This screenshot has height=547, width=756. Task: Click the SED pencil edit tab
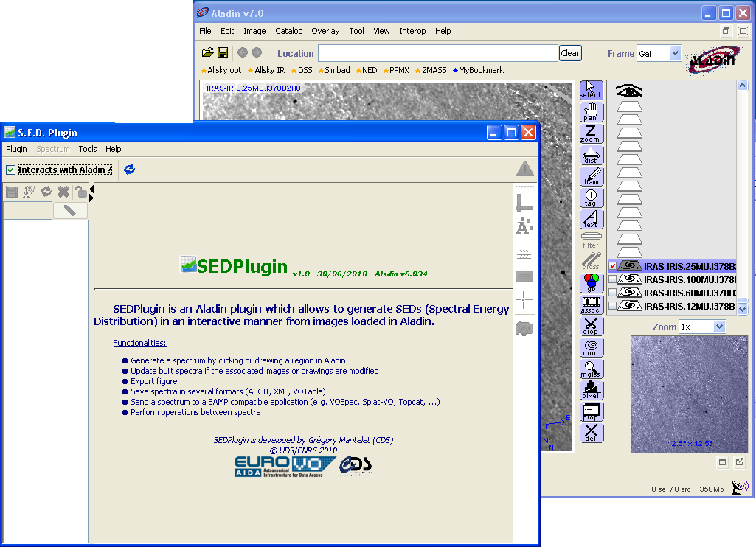70,211
